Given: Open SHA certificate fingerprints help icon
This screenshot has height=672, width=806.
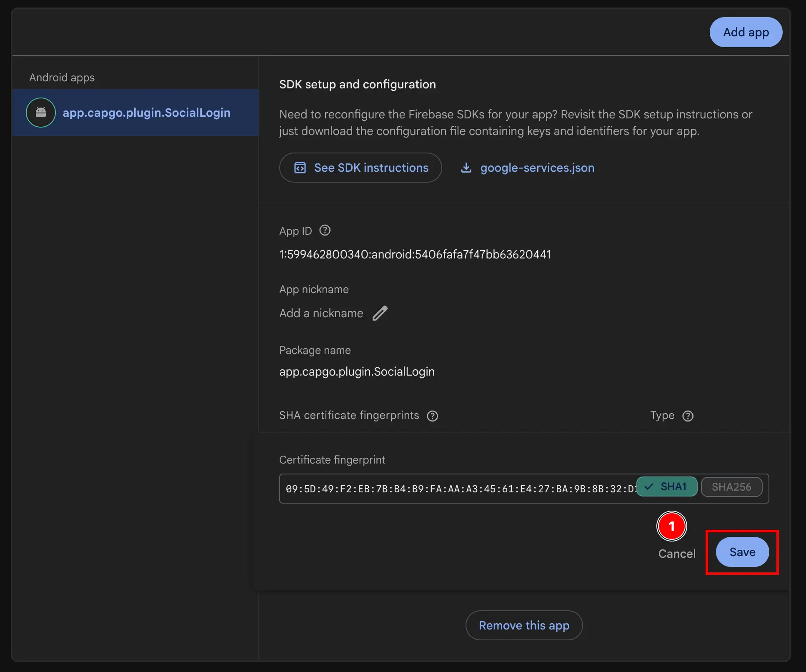Looking at the screenshot, I should [x=433, y=415].
